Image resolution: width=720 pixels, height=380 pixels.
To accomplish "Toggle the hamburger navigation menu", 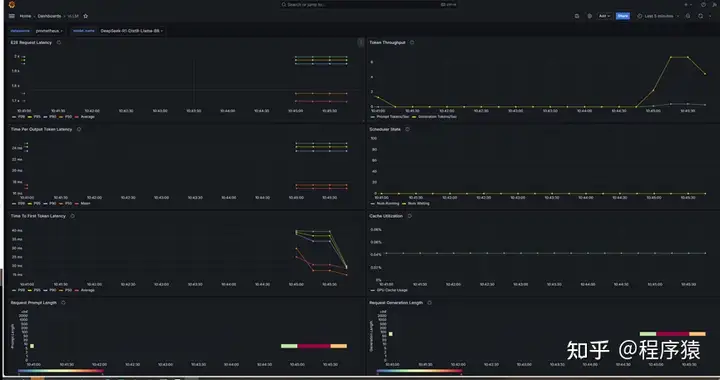I will [x=11, y=16].
